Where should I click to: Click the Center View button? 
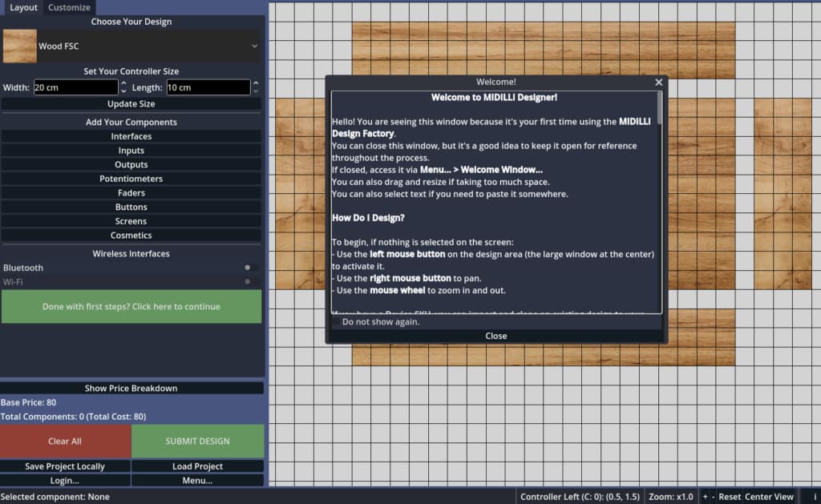point(769,497)
